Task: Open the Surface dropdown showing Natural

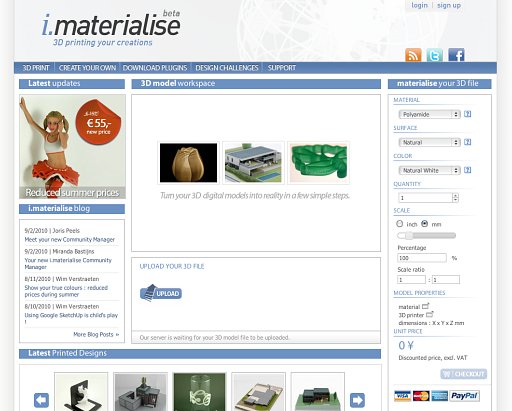Action: click(x=430, y=142)
